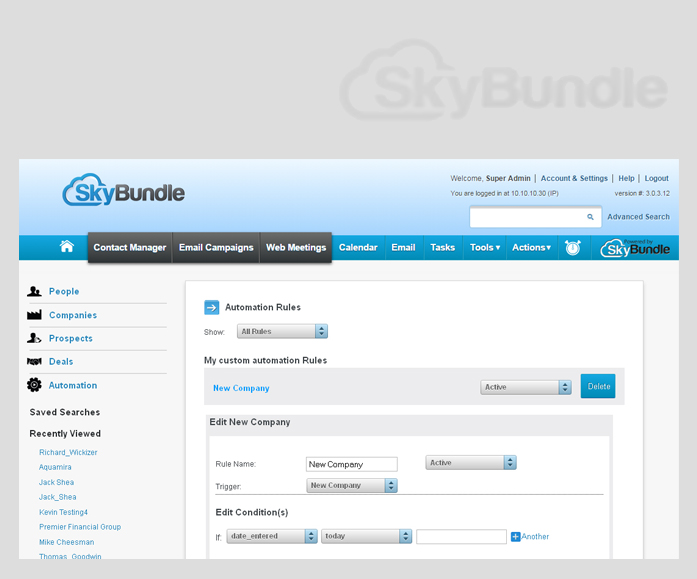Image resolution: width=697 pixels, height=579 pixels.
Task: Open Automation in the sidebar
Action: [73, 385]
